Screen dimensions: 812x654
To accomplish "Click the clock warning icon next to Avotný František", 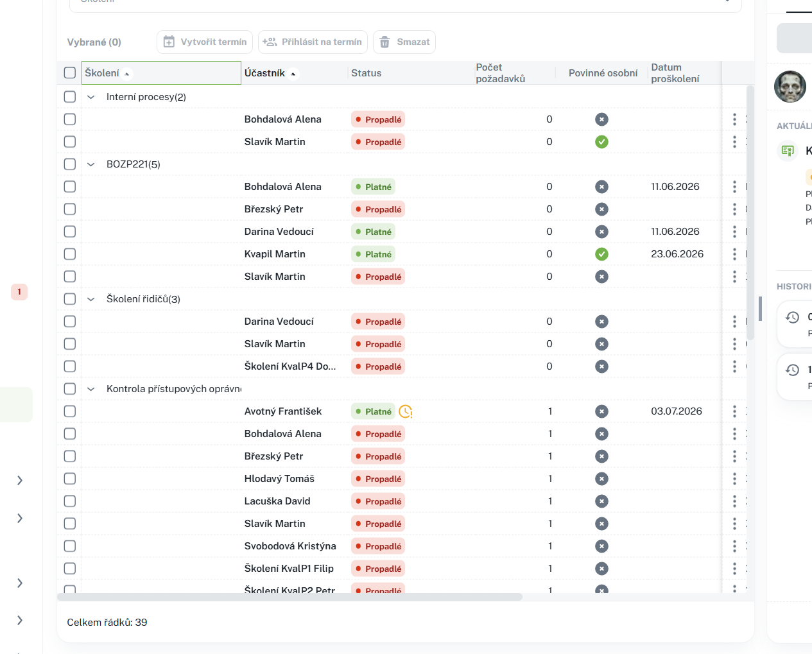I will [x=406, y=411].
